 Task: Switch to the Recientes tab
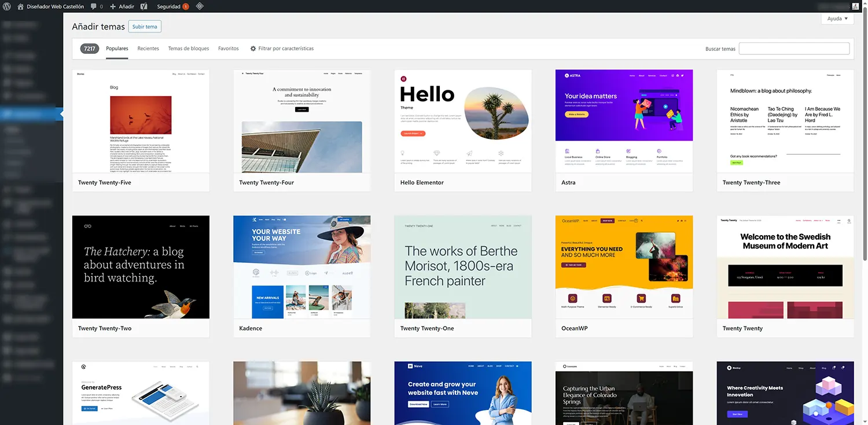pos(148,49)
